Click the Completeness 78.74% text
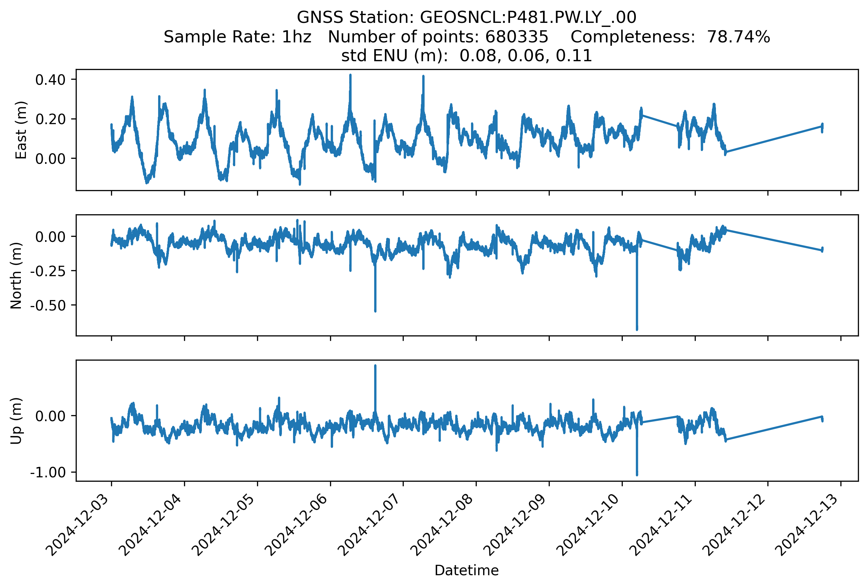 pos(670,37)
